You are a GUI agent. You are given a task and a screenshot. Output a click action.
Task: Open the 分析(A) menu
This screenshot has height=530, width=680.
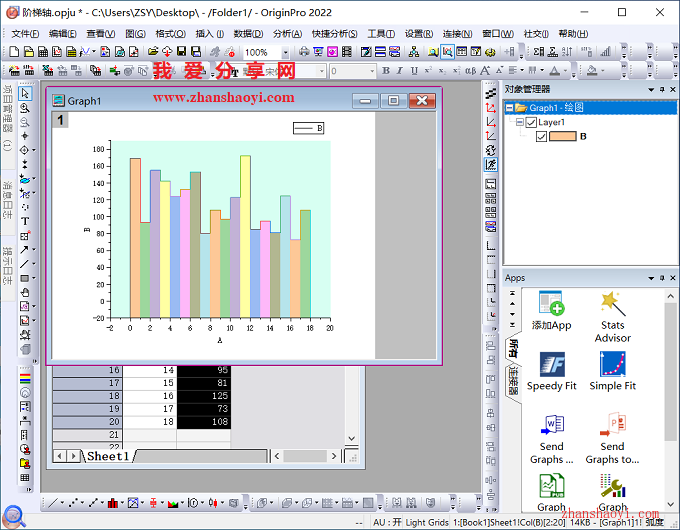point(287,34)
